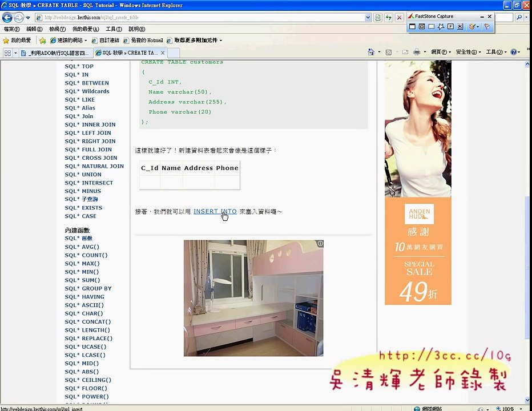This screenshot has height=411, width=532.
Task: Open the tab list dropdown arrow
Action: tap(15, 53)
